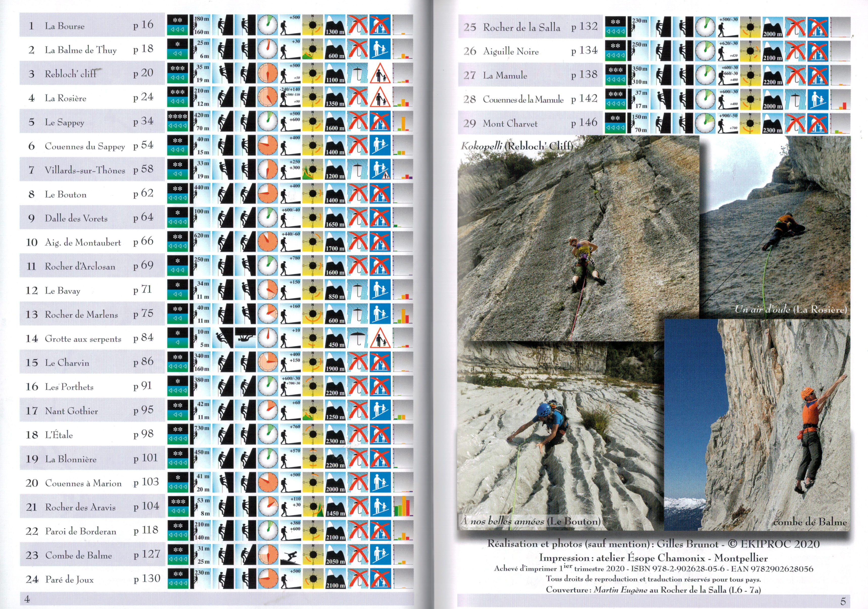Click page reference 'p 142' for Couennes de la Mamule
868x609 pixels.
pyautogui.click(x=584, y=99)
